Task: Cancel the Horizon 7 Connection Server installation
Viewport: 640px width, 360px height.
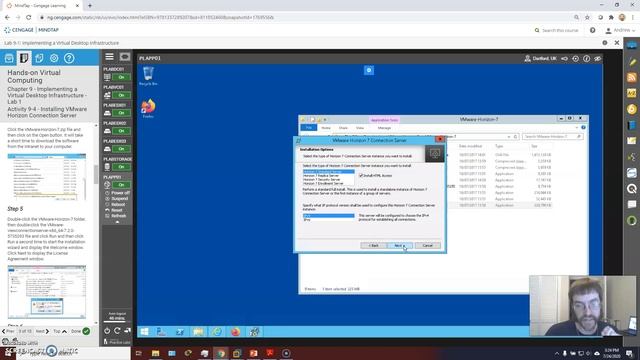Action: click(427, 245)
